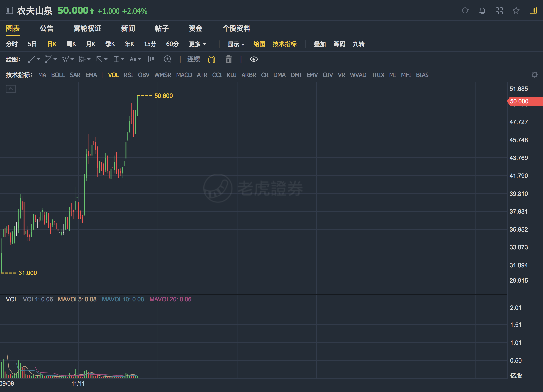Open the 窝轮权证 tab

coord(87,28)
